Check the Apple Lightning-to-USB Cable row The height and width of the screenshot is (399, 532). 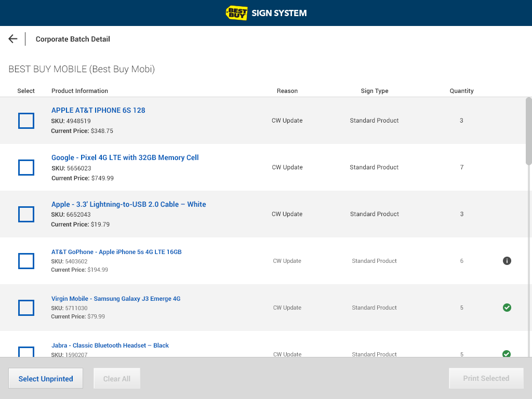pyautogui.click(x=26, y=214)
